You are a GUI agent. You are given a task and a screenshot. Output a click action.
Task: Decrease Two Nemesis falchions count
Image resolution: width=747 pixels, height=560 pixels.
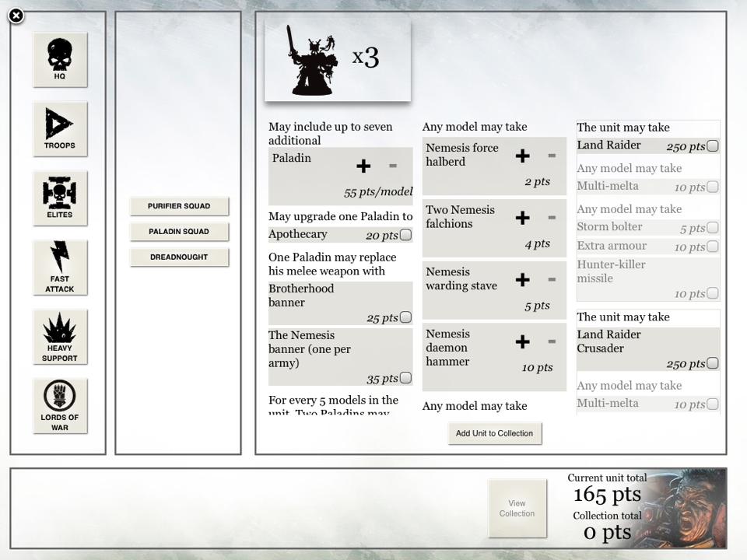552,218
